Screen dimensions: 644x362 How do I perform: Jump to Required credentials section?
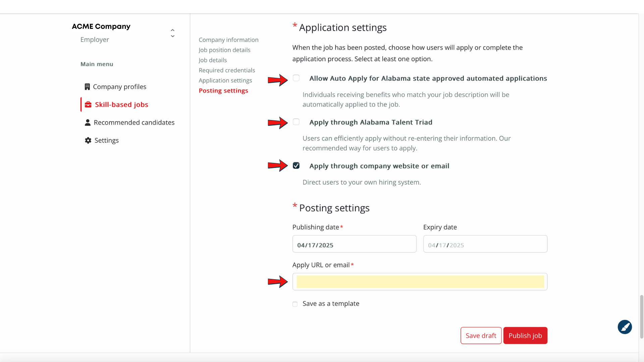[x=227, y=70]
